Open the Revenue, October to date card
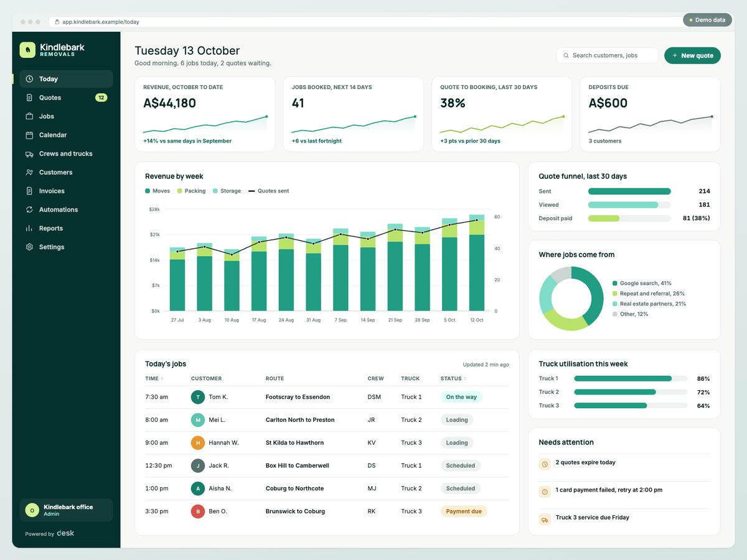Viewport: 747px width, 560px height. (x=205, y=114)
